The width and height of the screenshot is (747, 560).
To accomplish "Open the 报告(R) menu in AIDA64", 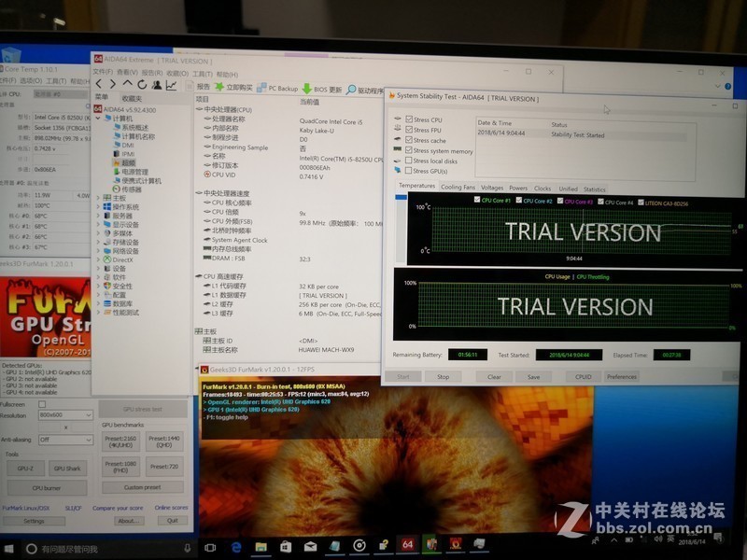I will pyautogui.click(x=152, y=73).
